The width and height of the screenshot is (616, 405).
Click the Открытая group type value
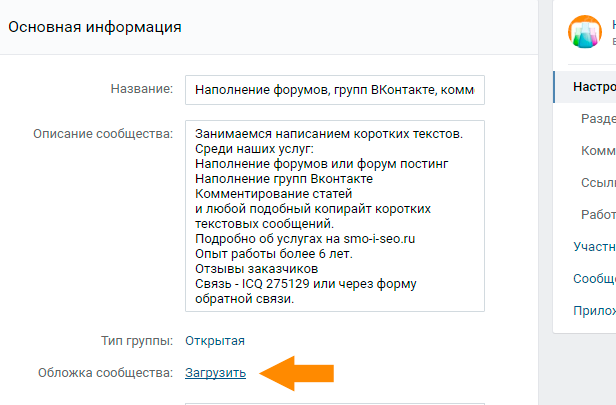[215, 340]
